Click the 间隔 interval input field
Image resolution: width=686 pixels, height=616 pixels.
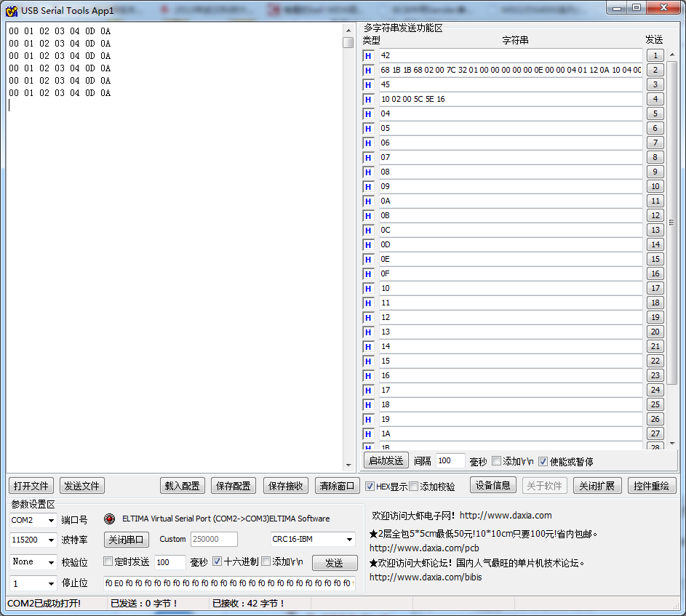450,460
